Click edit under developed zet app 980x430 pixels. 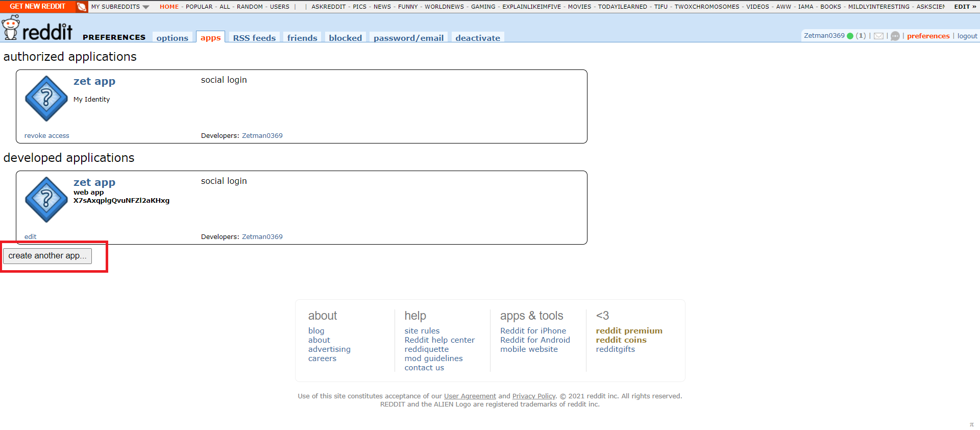tap(30, 236)
